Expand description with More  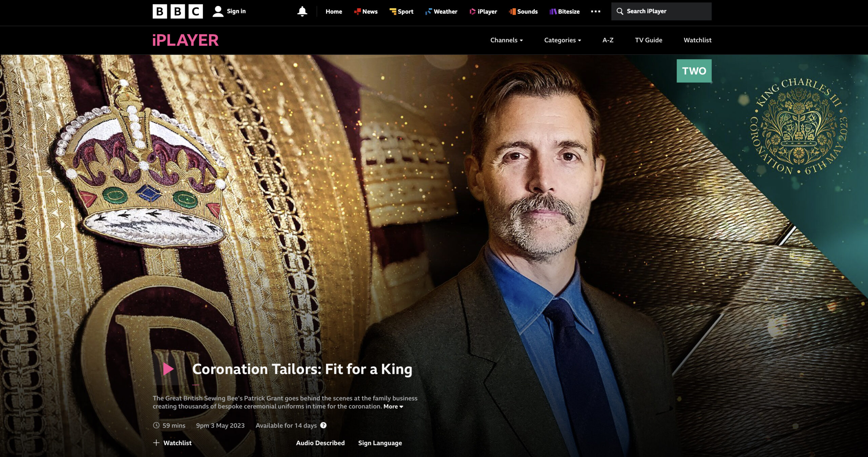pos(393,406)
